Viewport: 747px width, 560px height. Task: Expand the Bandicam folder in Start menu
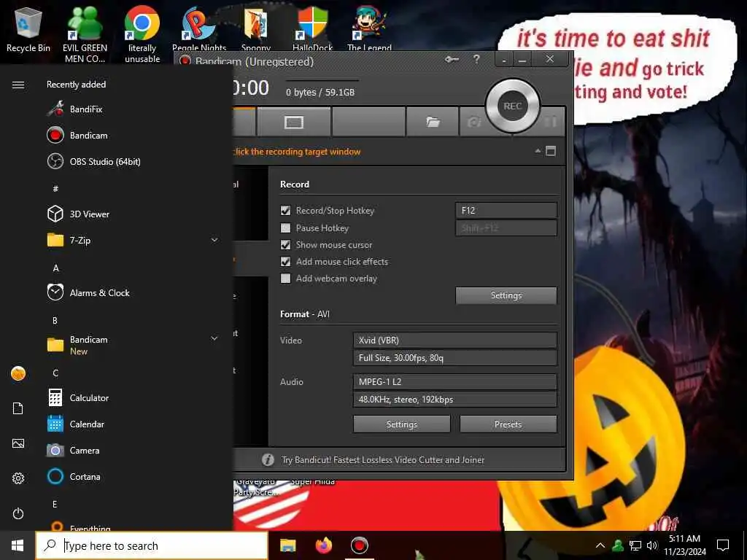[214, 338]
